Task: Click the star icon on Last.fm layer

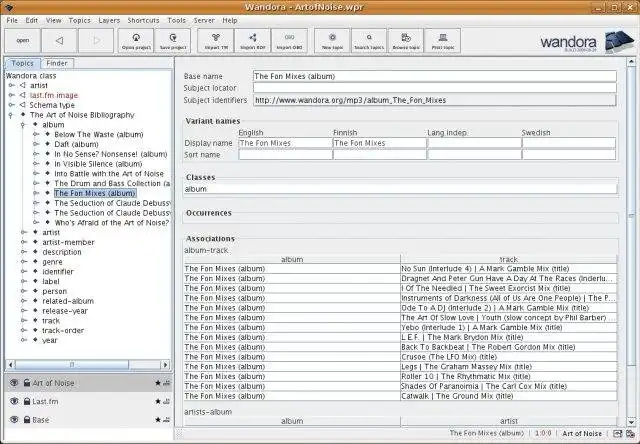Action: tap(158, 402)
